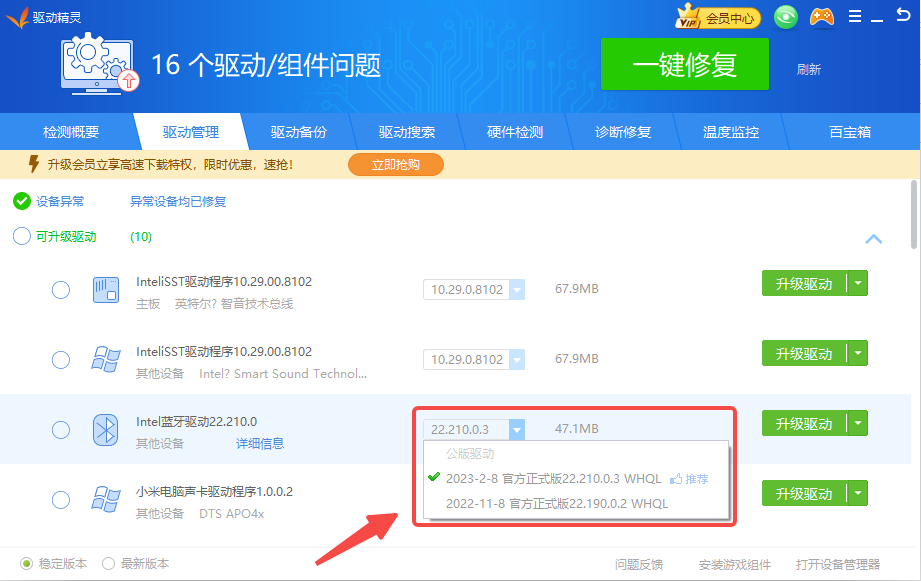Switch to the 驱动备份 tab
The width and height of the screenshot is (921, 581).
pos(298,132)
